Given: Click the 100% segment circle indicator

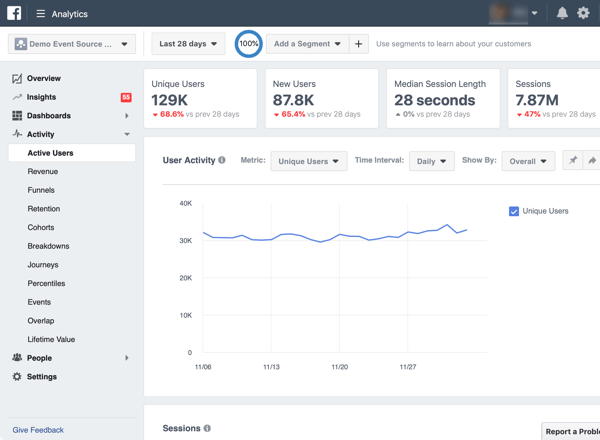Looking at the screenshot, I should click(x=249, y=44).
